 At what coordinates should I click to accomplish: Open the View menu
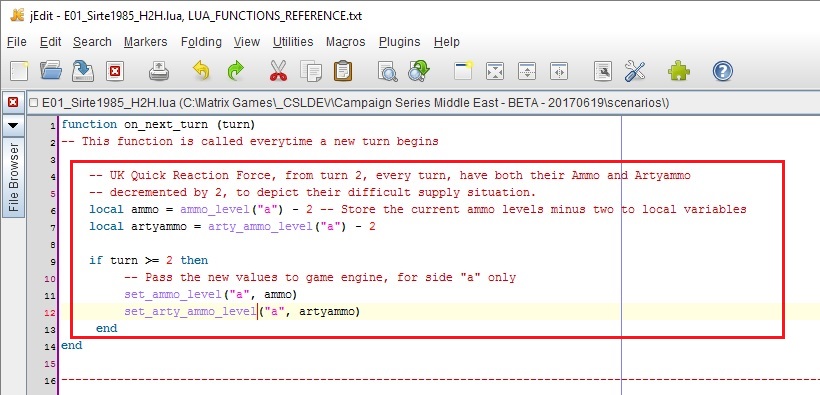point(247,42)
